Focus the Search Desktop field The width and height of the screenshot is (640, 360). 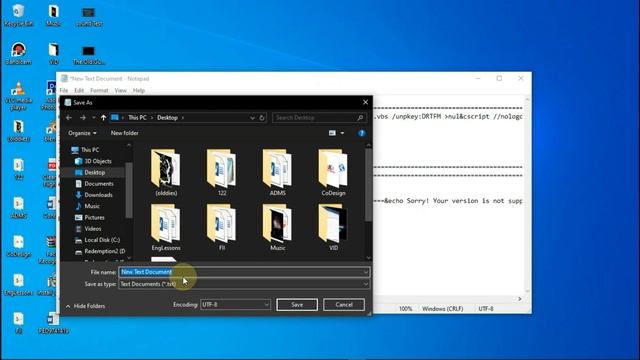319,118
